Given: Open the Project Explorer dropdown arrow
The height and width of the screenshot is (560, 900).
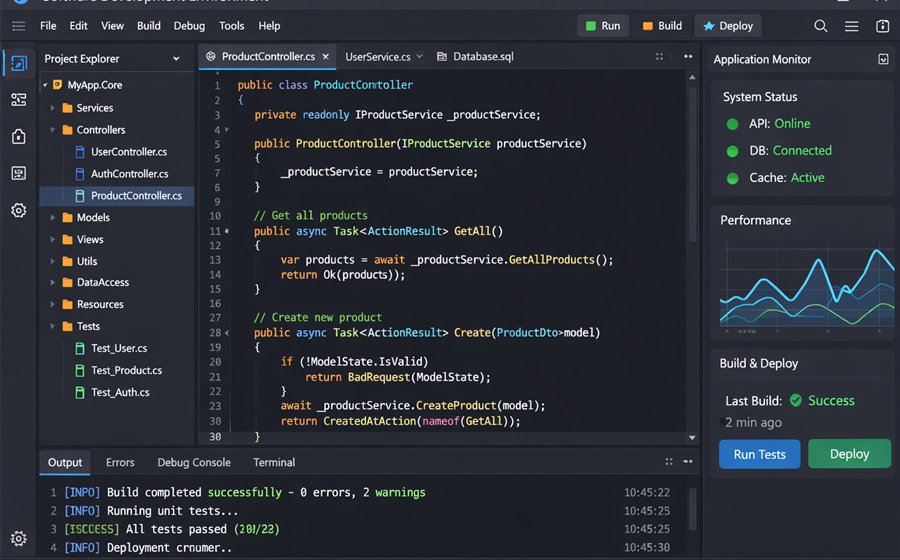Looking at the screenshot, I should (176, 59).
